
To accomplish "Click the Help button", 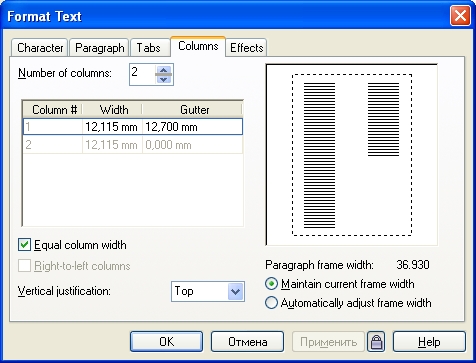I will pos(429,341).
